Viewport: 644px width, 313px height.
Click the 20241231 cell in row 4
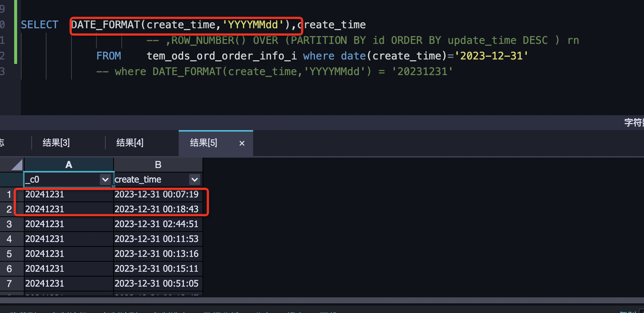point(69,239)
